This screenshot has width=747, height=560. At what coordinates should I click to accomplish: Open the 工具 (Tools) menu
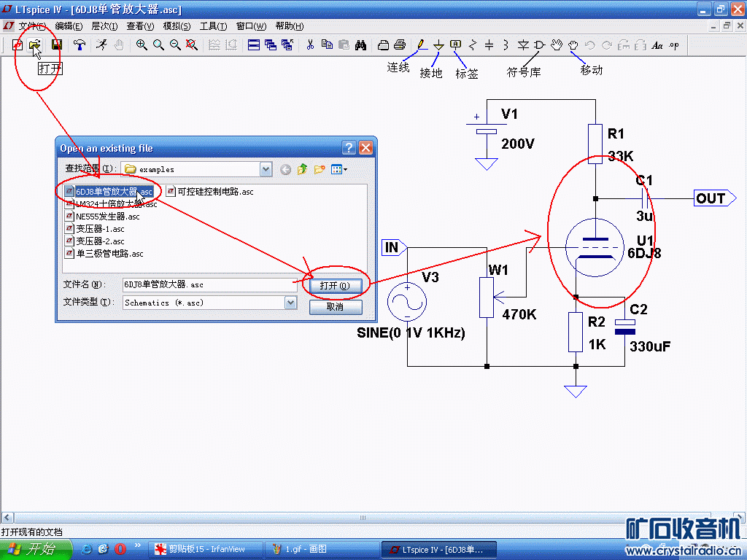pos(213,26)
